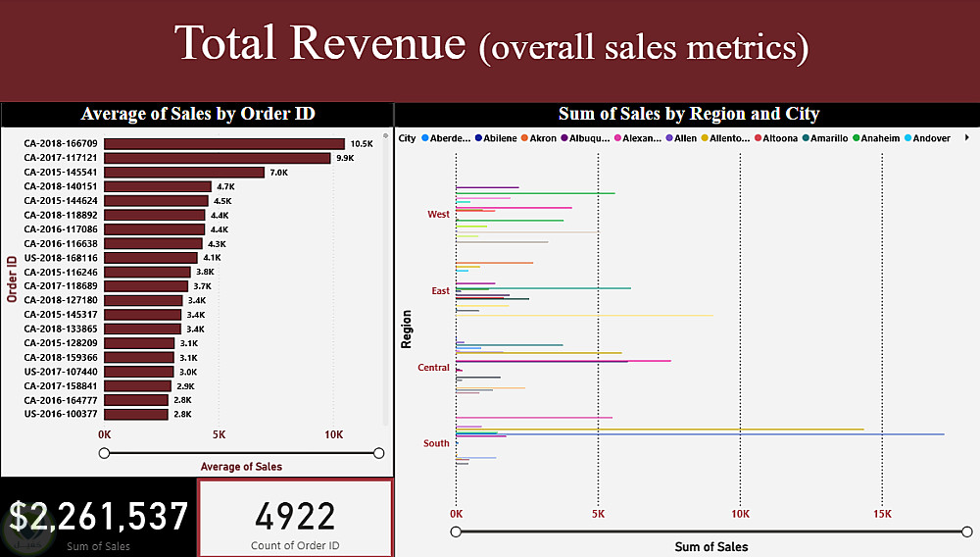Select the Abilene legend marker
Viewport: 980px width, 557px height.
pyautogui.click(x=478, y=138)
